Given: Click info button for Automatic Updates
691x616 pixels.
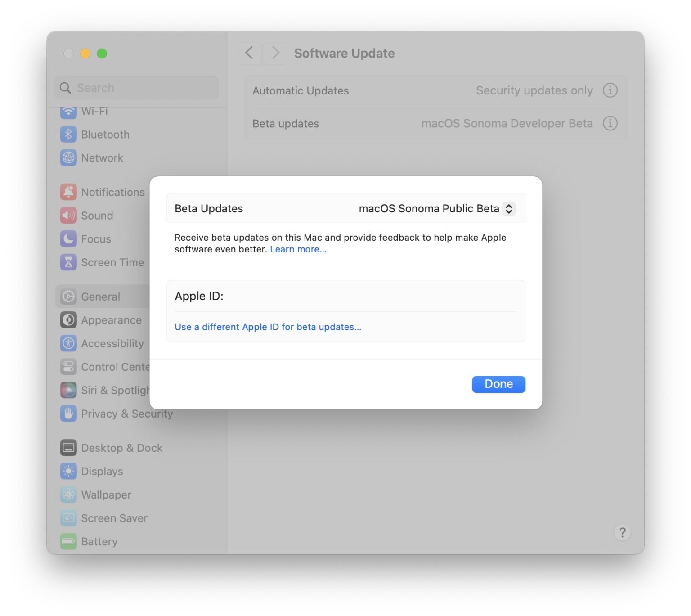Looking at the screenshot, I should [x=610, y=90].
